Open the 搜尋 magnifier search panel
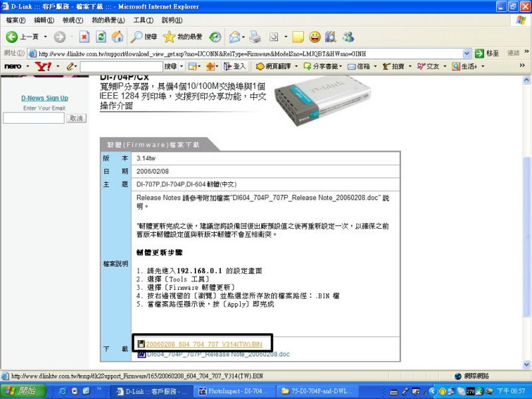The image size is (532, 399). pos(144,37)
